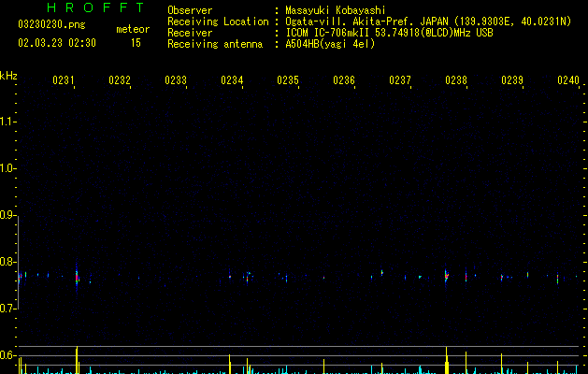Click the meteor echo just before 0239
The width and height of the screenshot is (588, 374).
(x=502, y=278)
